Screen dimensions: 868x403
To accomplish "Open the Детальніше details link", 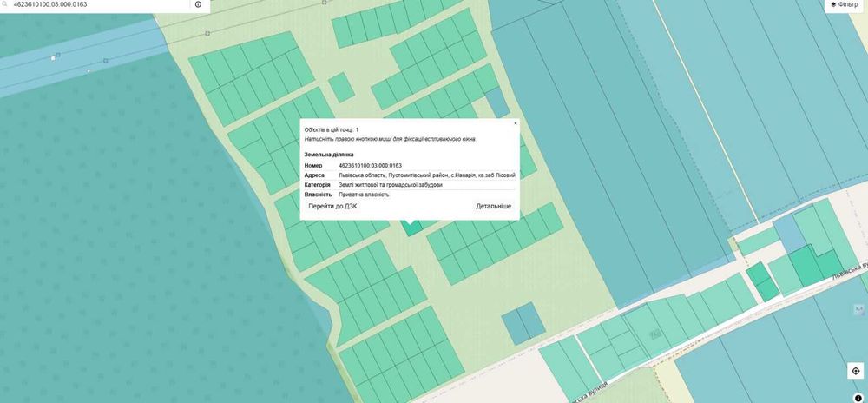I will pyautogui.click(x=494, y=206).
